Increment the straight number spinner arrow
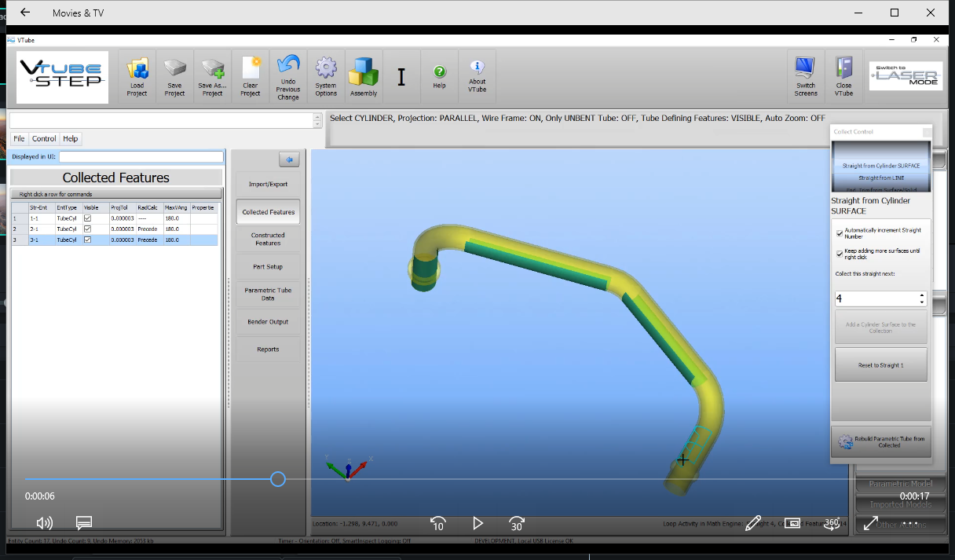955x560 pixels. [922, 295]
